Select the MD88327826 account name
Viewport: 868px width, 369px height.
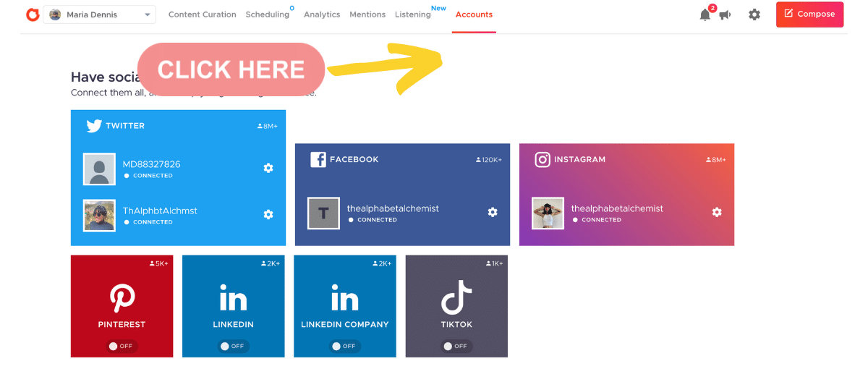click(x=151, y=164)
